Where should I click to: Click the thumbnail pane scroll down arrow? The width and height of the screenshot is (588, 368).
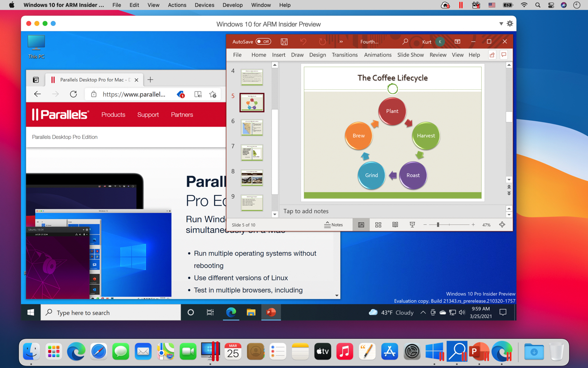[x=275, y=214]
